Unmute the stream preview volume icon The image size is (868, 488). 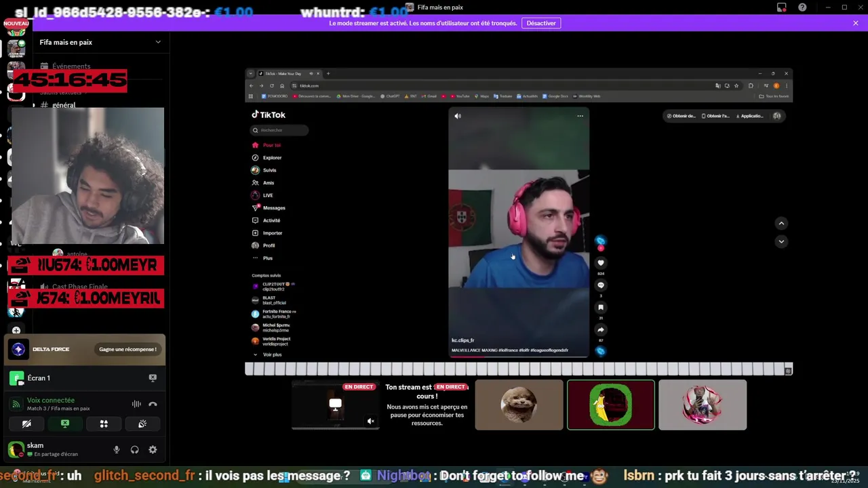[371, 421]
